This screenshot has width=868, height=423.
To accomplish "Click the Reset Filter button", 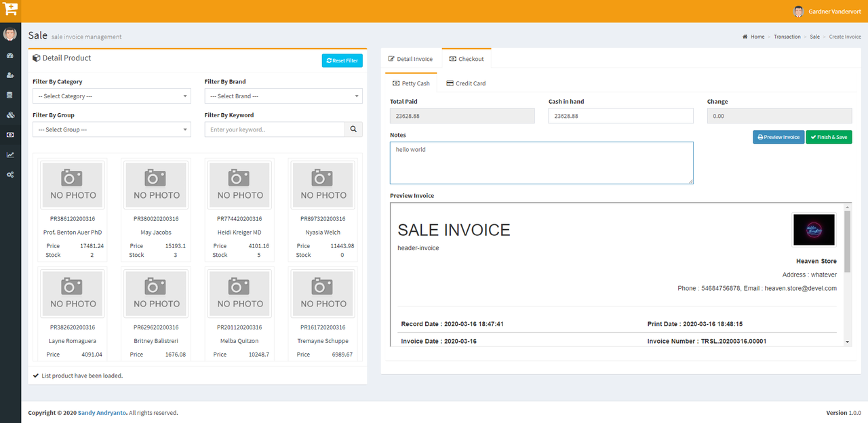I will click(x=342, y=61).
